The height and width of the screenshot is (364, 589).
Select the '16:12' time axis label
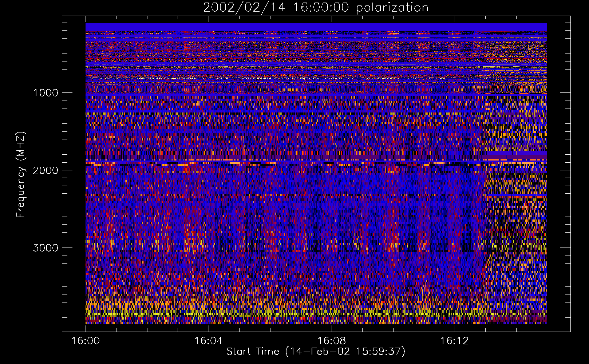click(x=454, y=341)
